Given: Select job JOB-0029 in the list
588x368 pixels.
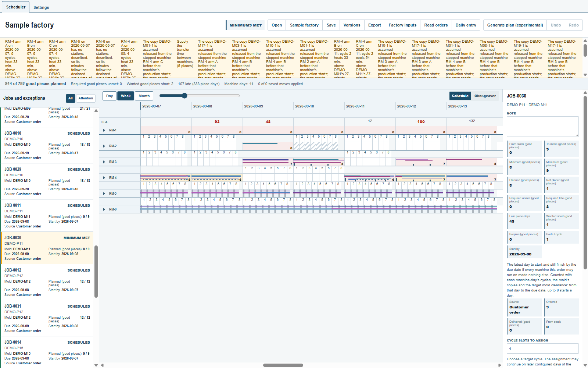Looking at the screenshot, I should point(47,181).
